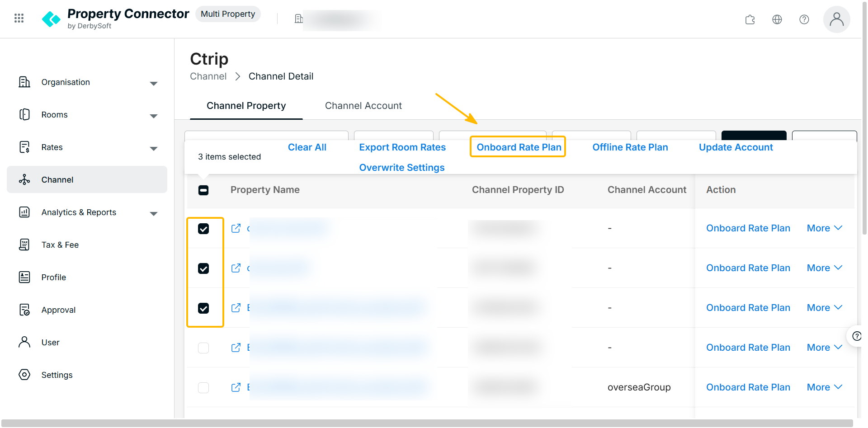The width and height of the screenshot is (868, 428).
Task: Click the Rooms icon in sidebar
Action: [24, 114]
